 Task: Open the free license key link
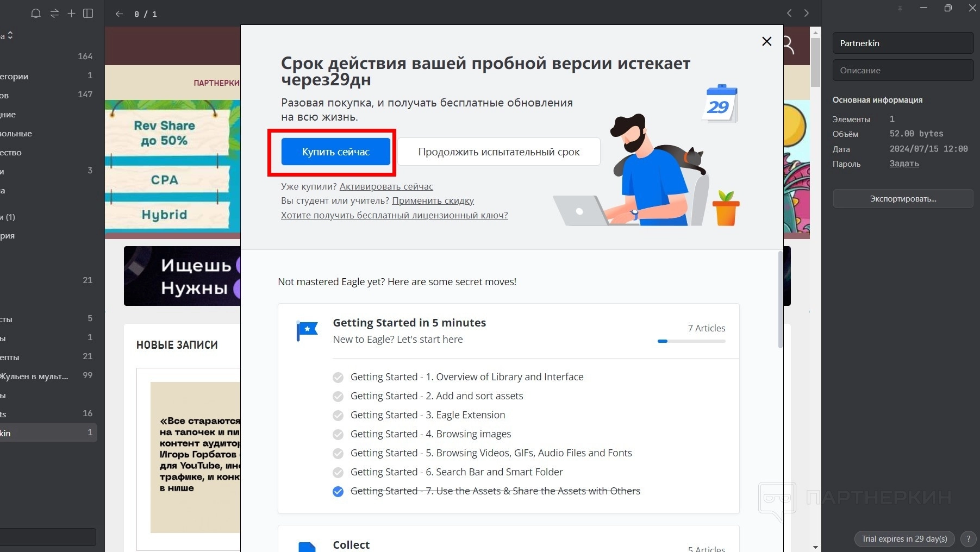[x=395, y=215]
